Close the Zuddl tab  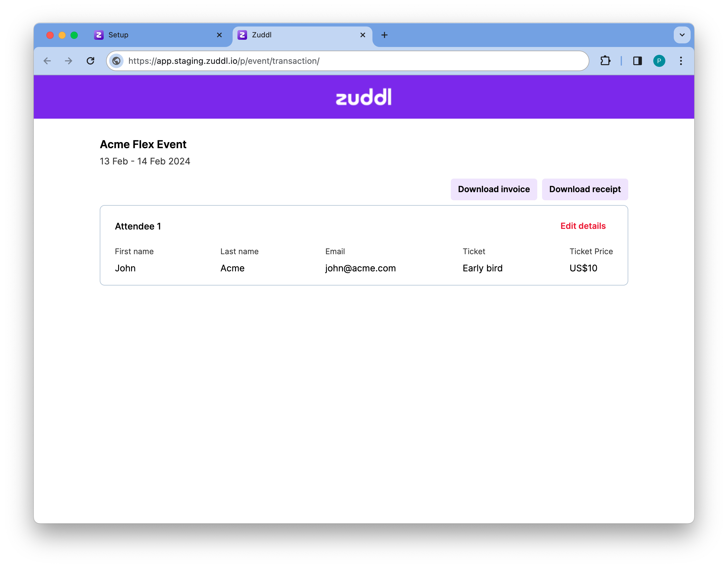(363, 35)
